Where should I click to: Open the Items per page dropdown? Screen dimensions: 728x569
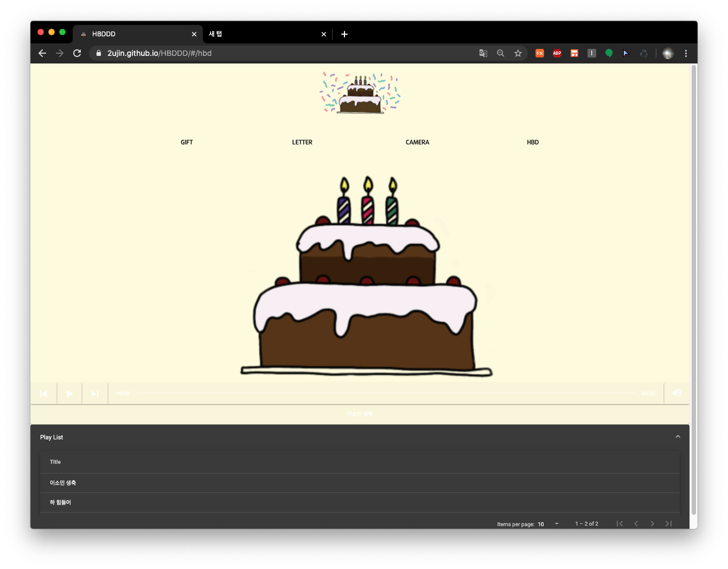tap(546, 524)
